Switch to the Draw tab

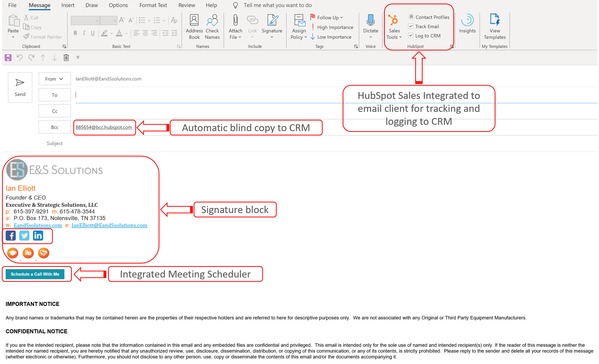[x=92, y=5]
